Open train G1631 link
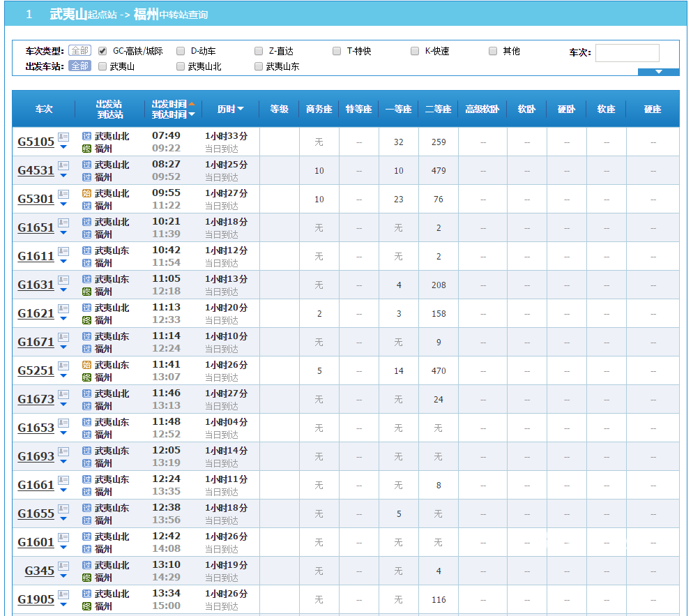Image resolution: width=700 pixels, height=616 pixels. pos(36,285)
